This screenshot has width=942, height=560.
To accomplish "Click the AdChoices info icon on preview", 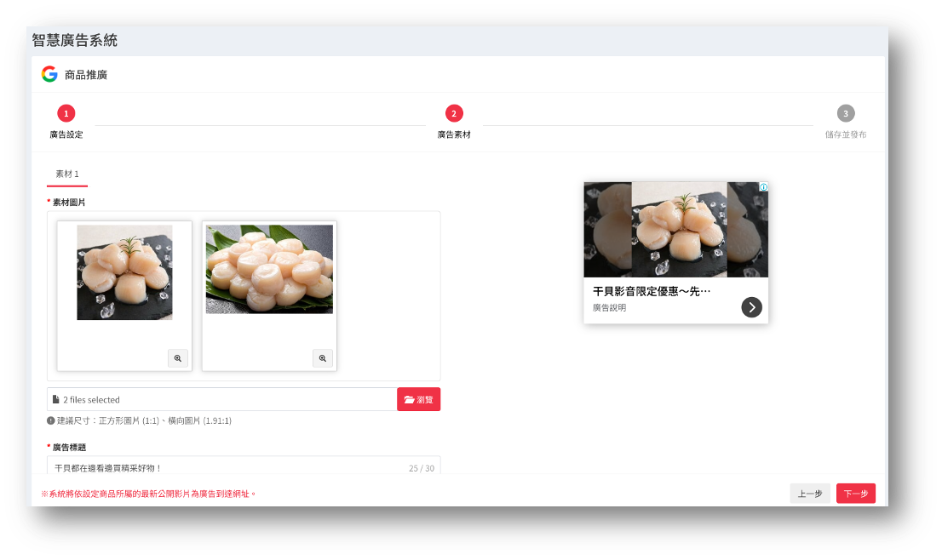I will click(x=764, y=187).
